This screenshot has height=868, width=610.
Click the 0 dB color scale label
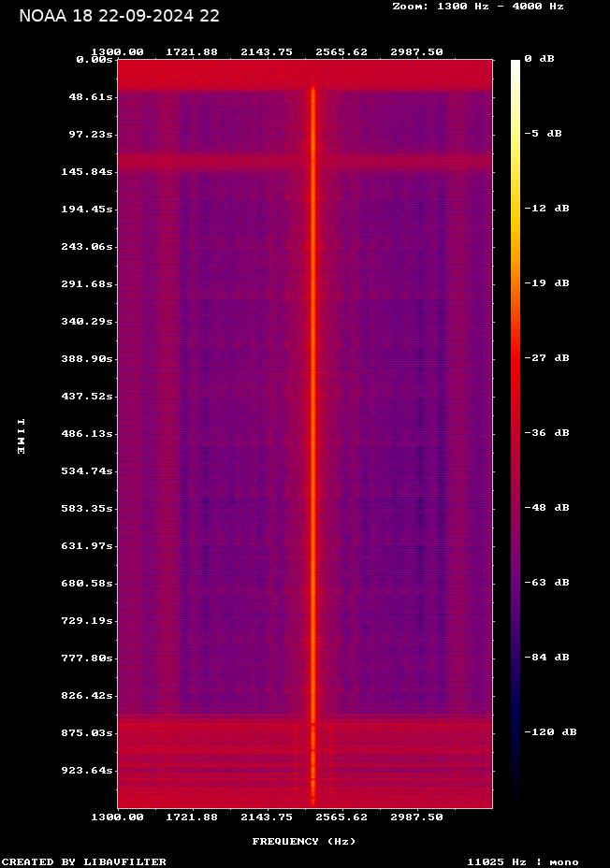[x=539, y=59]
